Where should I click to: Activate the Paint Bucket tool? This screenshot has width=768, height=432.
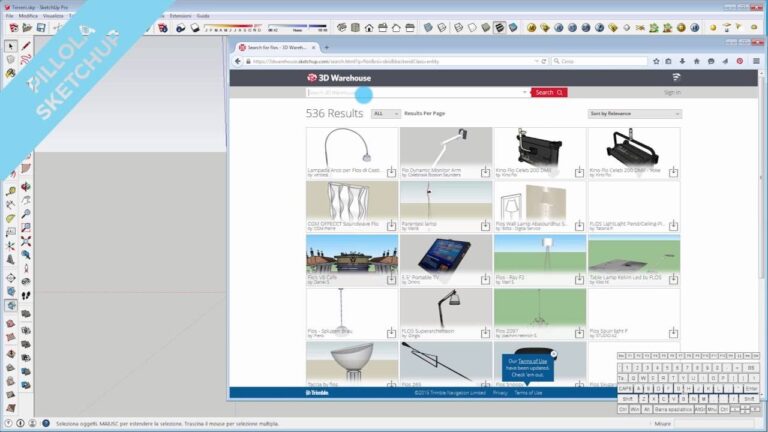10,73
